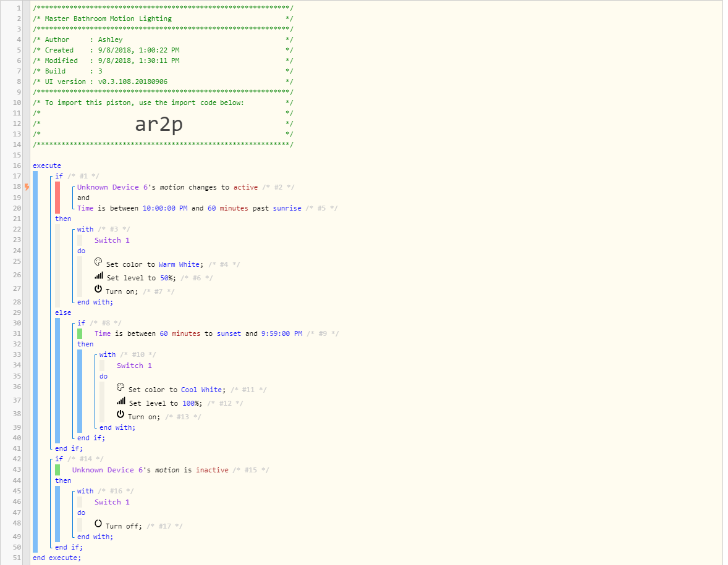Click the 'then' keyword on line 44
728x565 pixels.
(63, 480)
